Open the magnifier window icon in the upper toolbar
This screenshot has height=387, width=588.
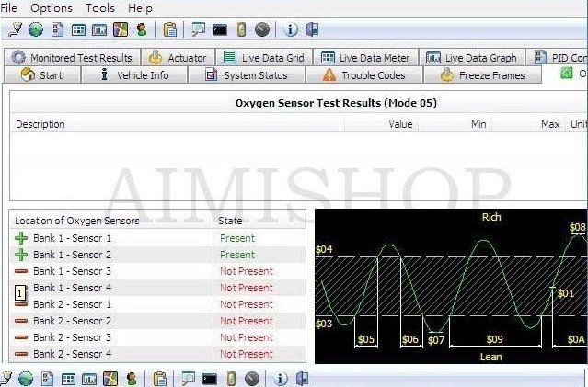[x=198, y=29]
